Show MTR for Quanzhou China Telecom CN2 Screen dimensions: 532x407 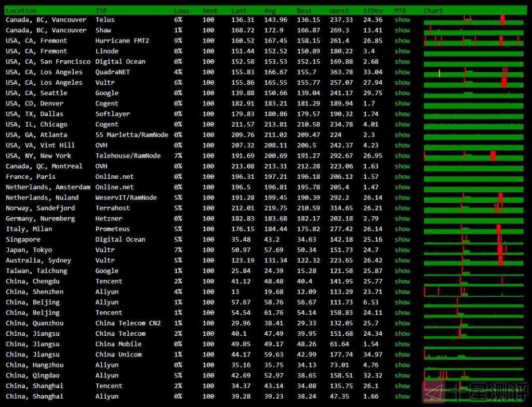(402, 323)
